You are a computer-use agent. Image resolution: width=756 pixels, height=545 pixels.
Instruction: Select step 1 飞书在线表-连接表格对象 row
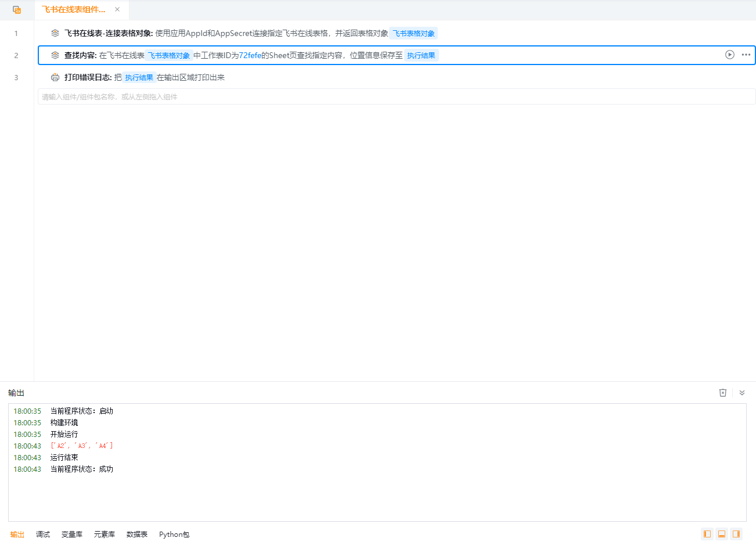click(x=397, y=33)
